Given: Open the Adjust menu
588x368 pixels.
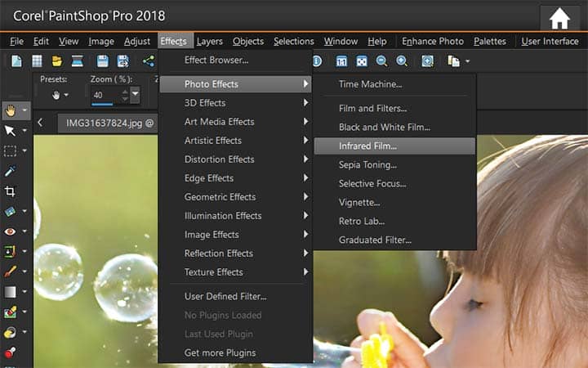Looking at the screenshot, I should (137, 42).
